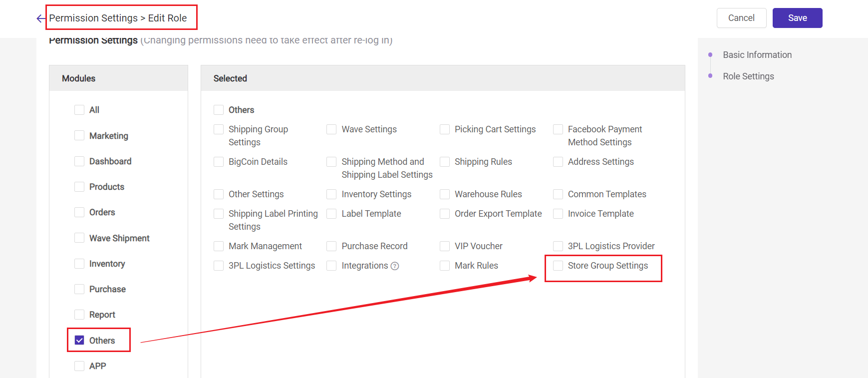Enable Inventory Settings permission

point(331,194)
